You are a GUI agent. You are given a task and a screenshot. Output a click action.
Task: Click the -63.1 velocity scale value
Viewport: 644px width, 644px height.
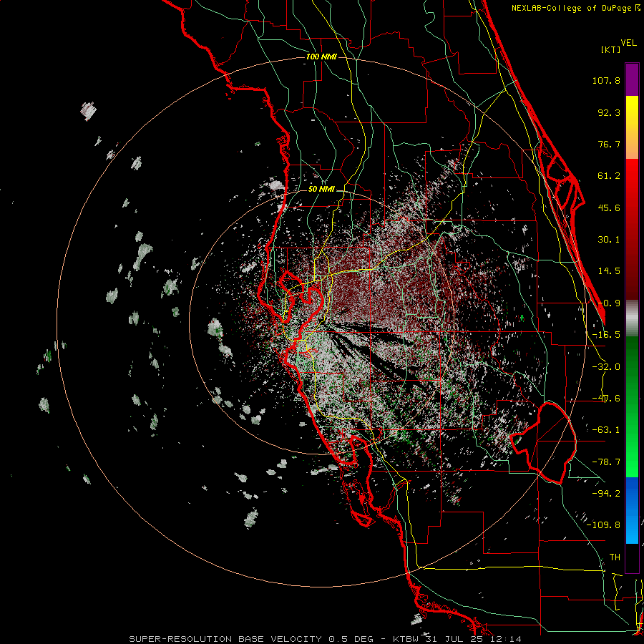point(606,430)
